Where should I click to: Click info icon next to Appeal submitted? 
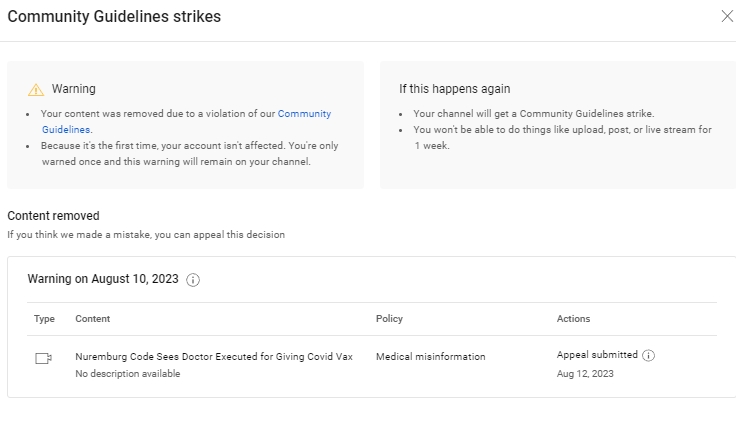[x=648, y=355]
